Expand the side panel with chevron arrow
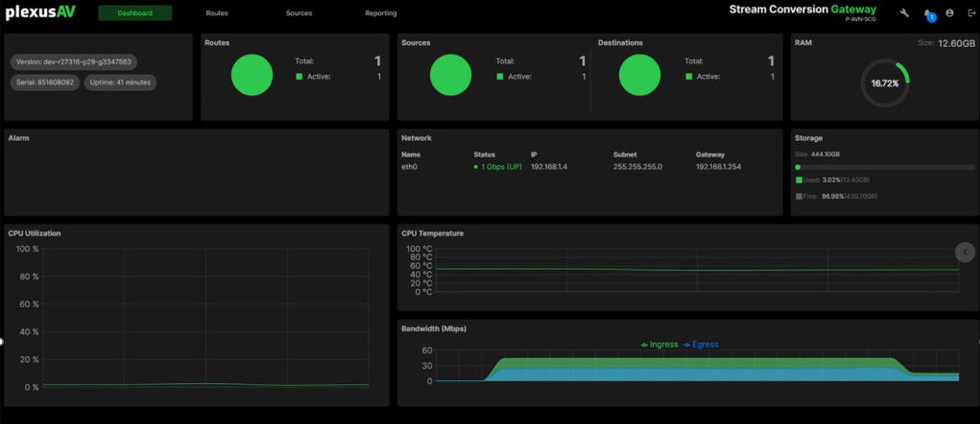 [965, 253]
